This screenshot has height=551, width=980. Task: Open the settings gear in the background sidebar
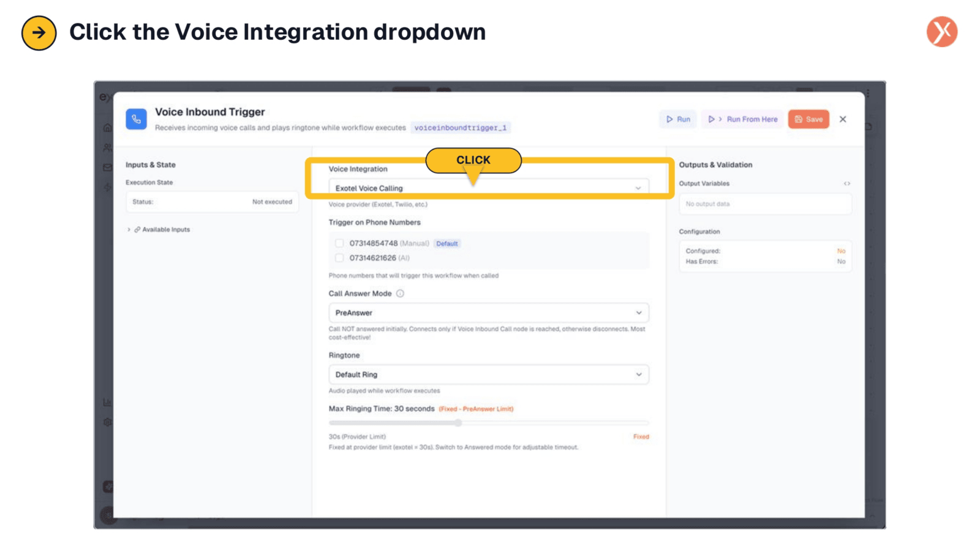107,422
